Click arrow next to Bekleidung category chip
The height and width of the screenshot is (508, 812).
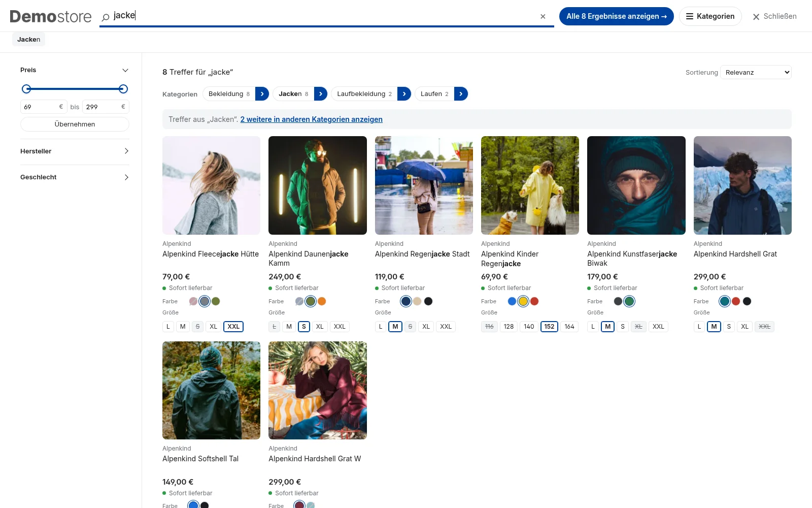(262, 94)
